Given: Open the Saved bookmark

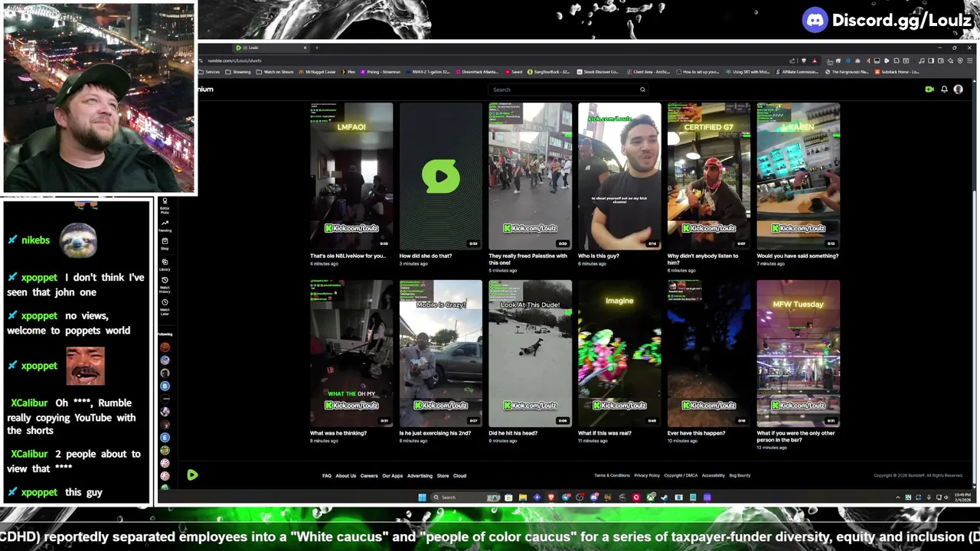Looking at the screenshot, I should [x=514, y=72].
